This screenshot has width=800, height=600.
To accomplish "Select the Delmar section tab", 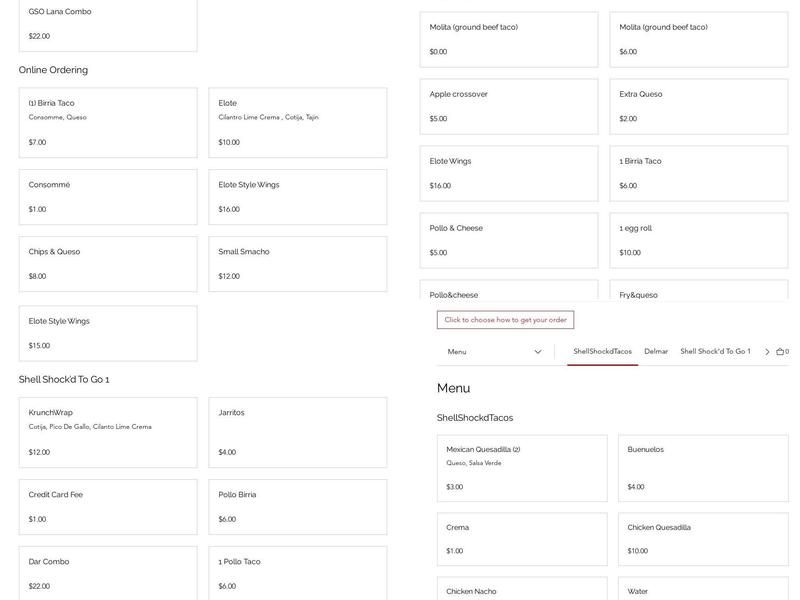I will click(656, 352).
